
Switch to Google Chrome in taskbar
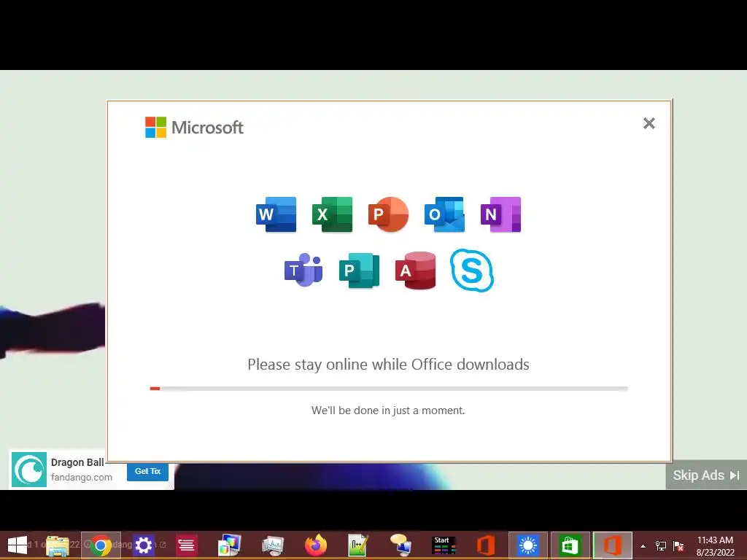101,545
